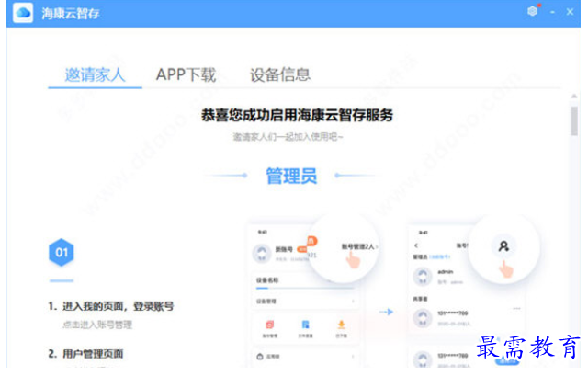The image size is (588, 376).
Task: Click the 管理员 heading text
Action: [291, 176]
